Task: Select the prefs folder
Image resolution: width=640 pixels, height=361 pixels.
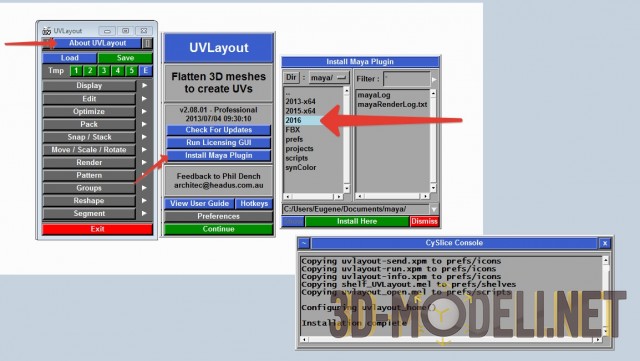Action: coord(294,139)
